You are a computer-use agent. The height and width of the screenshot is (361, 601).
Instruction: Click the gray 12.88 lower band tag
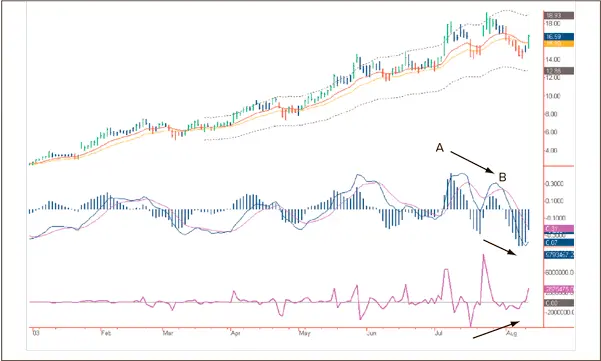point(559,71)
